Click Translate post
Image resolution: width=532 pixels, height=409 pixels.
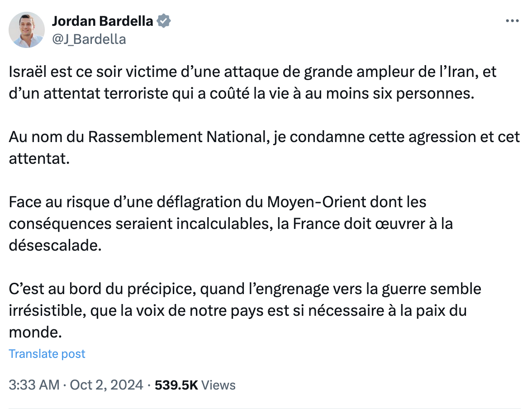tap(47, 354)
